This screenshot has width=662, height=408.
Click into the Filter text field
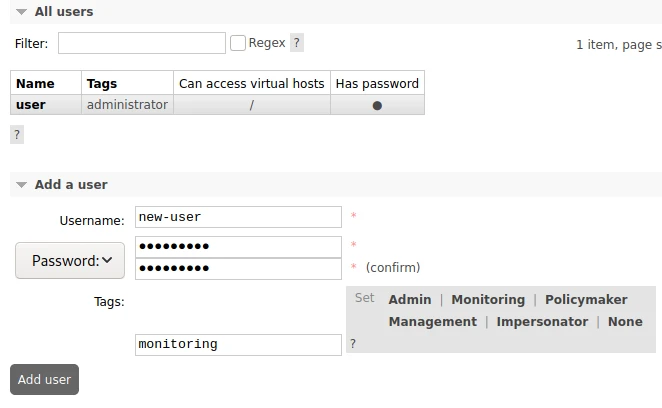coord(141,43)
